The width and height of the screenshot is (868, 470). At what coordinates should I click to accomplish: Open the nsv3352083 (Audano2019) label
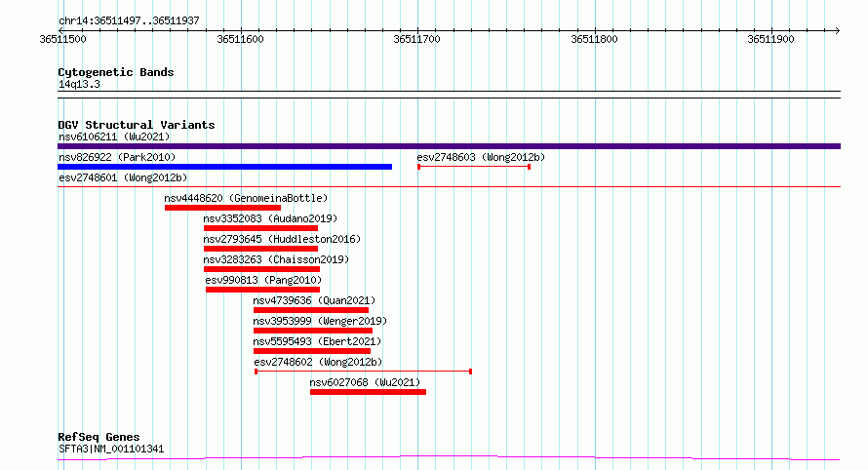pos(270,218)
